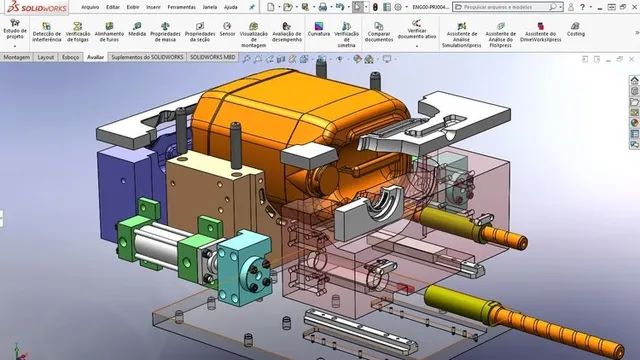Click the Print icon
The width and height of the screenshot is (640, 360).
pyautogui.click(x=322, y=7)
